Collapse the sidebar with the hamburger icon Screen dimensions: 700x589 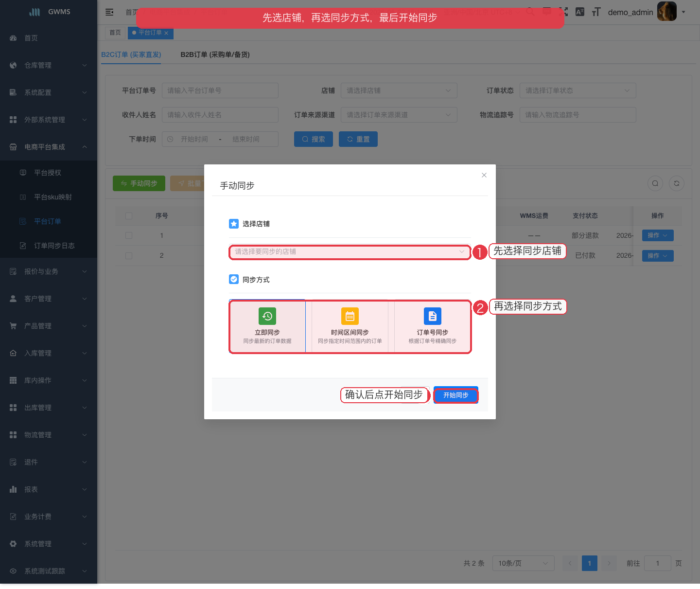[x=109, y=12]
